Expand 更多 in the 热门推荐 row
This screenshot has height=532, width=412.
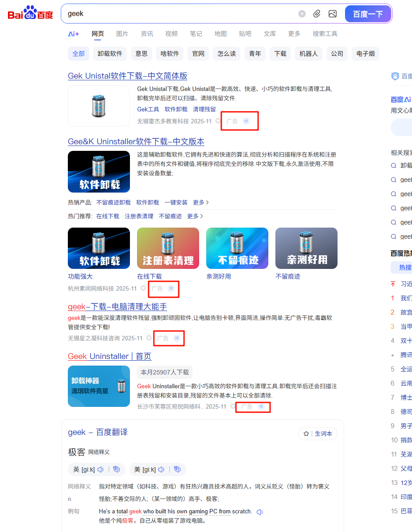click(195, 216)
